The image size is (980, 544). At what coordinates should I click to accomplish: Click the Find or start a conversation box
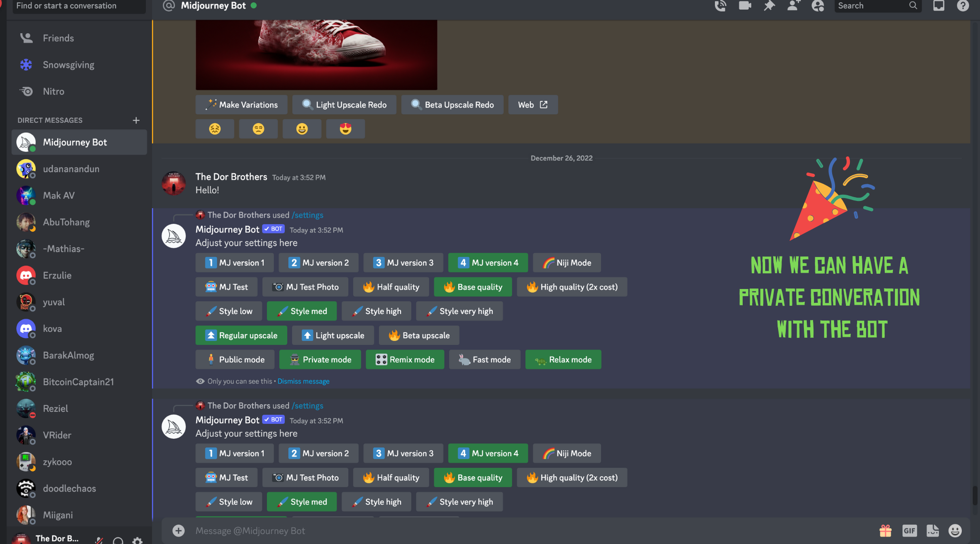point(79,6)
